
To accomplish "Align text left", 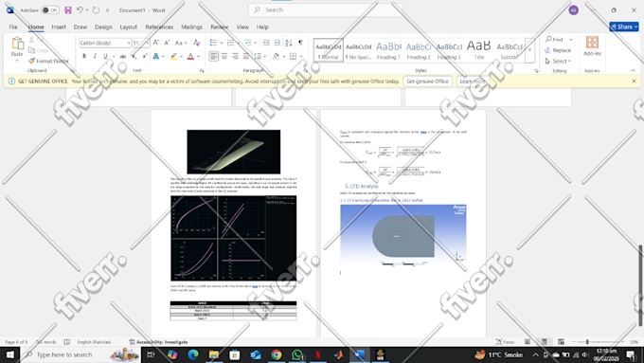I will pyautogui.click(x=214, y=56).
